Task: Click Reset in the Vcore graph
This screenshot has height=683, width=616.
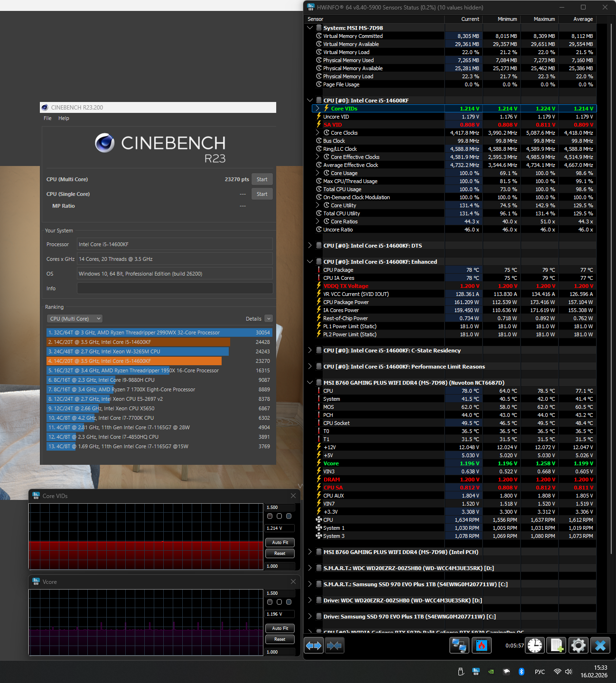Action: (x=280, y=639)
